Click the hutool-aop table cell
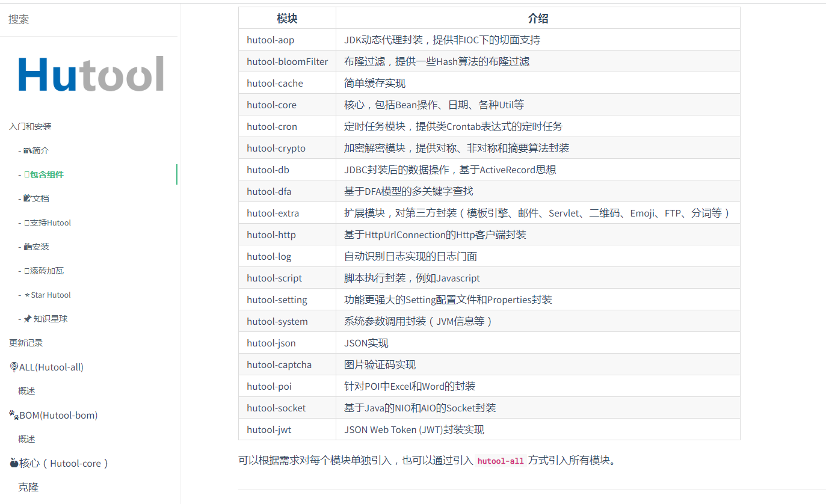Viewport: 826px width, 504px height. click(x=287, y=40)
